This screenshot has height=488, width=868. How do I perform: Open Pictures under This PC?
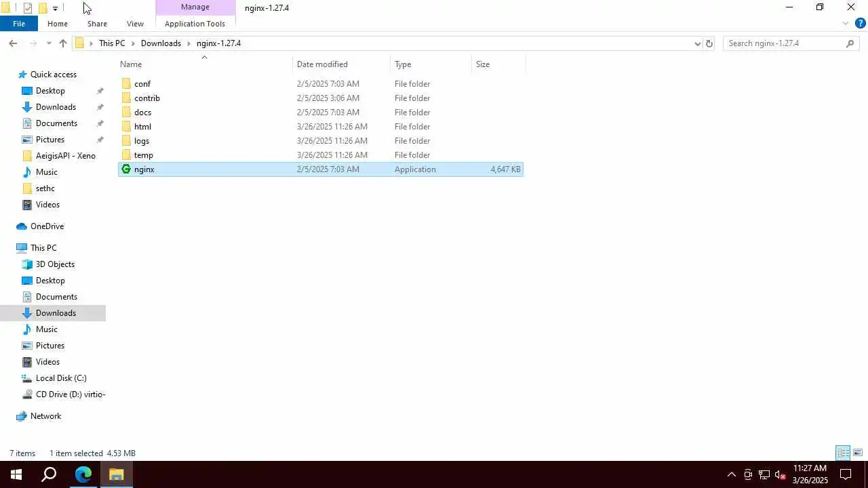[x=50, y=346]
